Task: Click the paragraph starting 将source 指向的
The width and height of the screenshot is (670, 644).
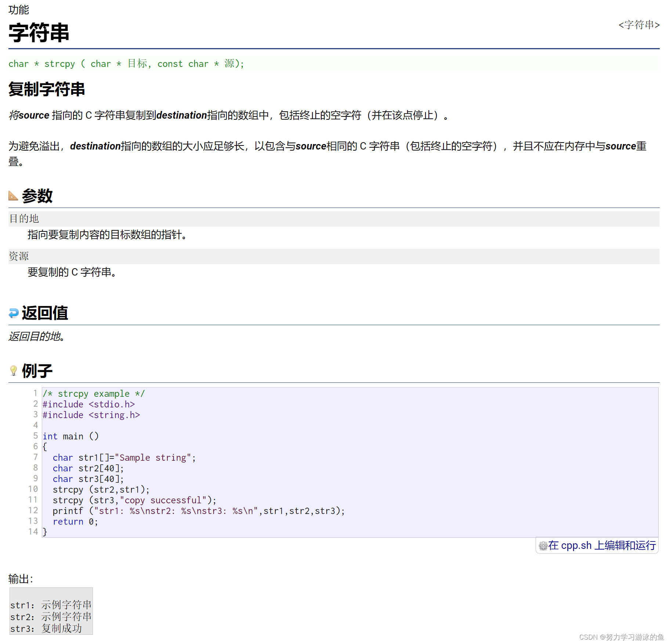Action: point(228,115)
